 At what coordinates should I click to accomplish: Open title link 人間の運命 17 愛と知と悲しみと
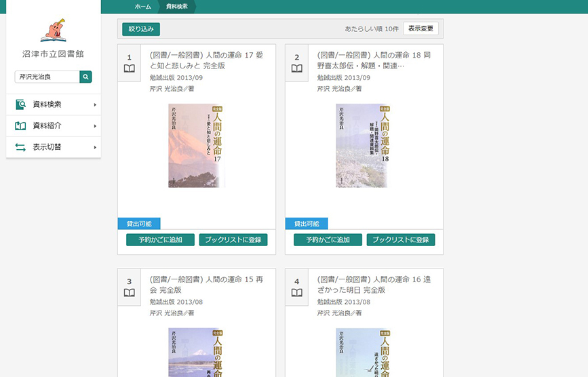pos(207,60)
